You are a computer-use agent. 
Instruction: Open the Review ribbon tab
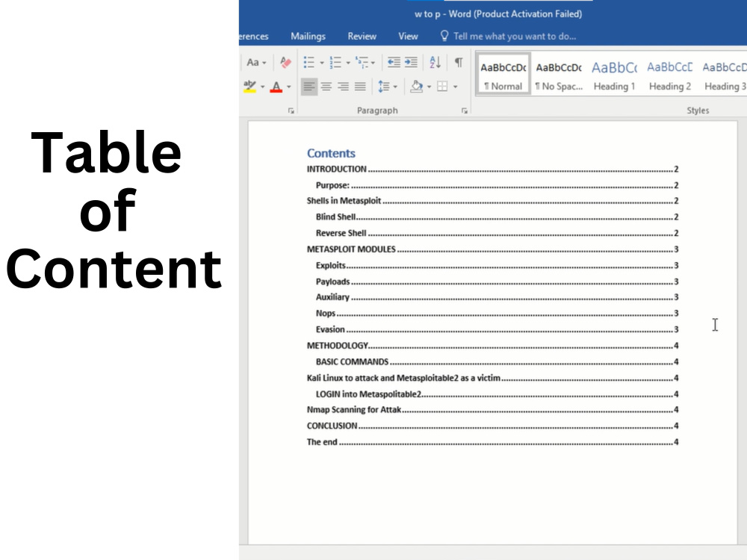pyautogui.click(x=362, y=36)
